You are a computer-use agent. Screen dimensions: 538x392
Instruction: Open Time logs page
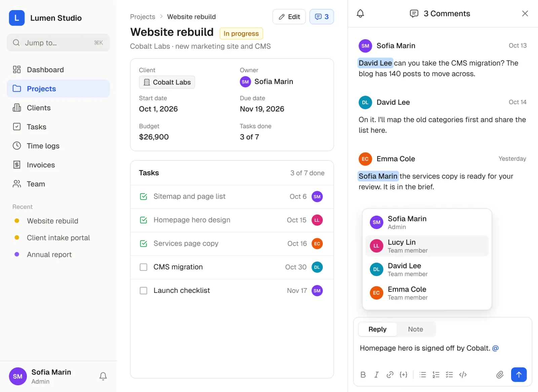(58, 146)
